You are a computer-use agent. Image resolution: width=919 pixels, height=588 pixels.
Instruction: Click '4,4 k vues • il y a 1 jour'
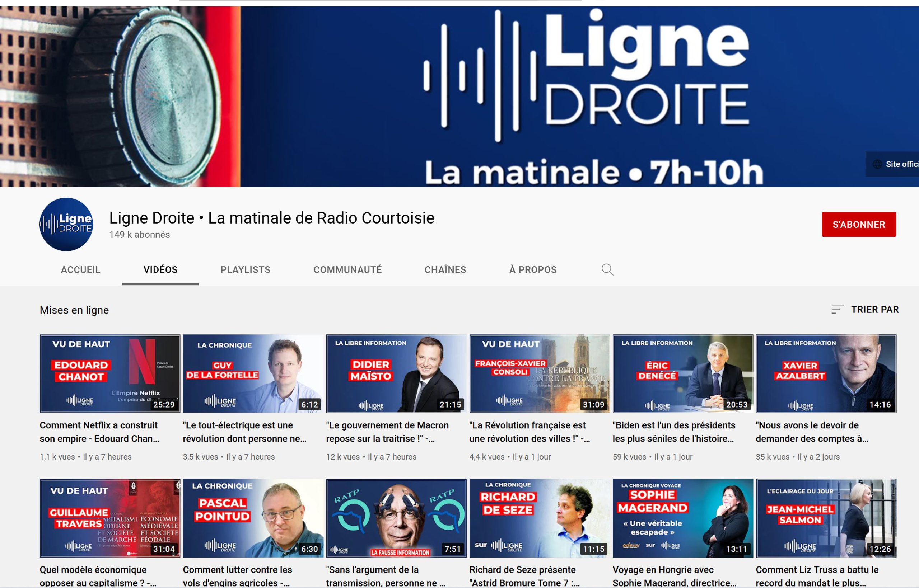point(510,457)
